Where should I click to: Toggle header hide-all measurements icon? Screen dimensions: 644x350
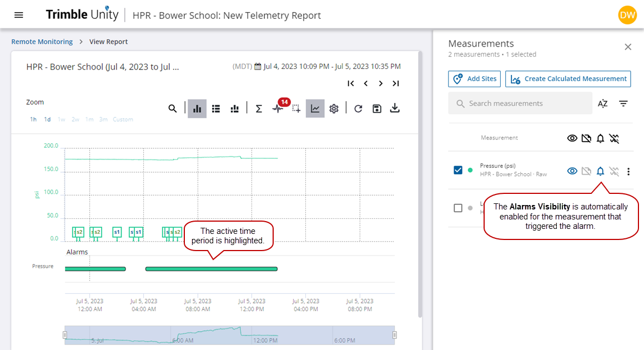click(x=586, y=138)
